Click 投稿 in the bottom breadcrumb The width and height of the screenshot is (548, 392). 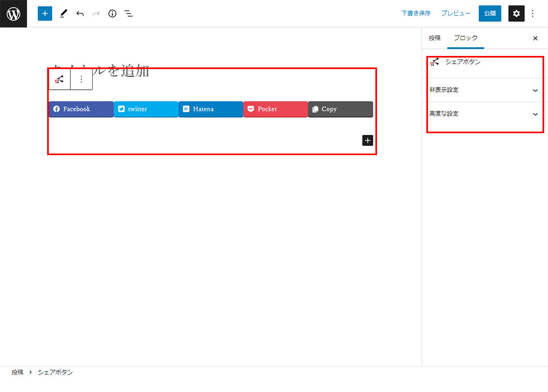tap(18, 372)
